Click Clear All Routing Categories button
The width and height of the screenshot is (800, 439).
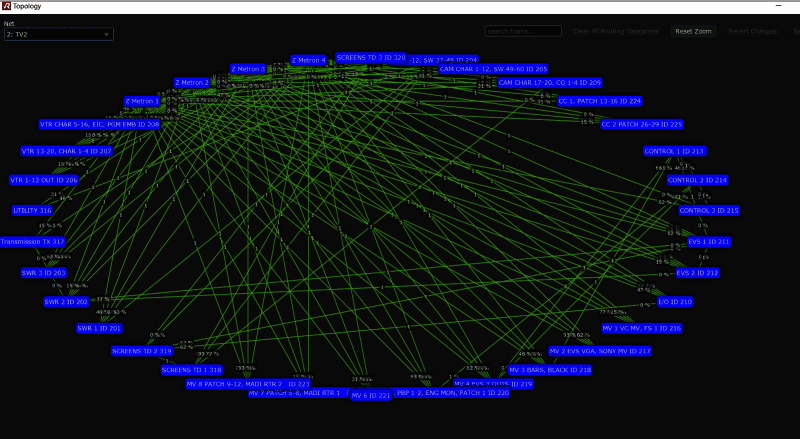coord(616,31)
